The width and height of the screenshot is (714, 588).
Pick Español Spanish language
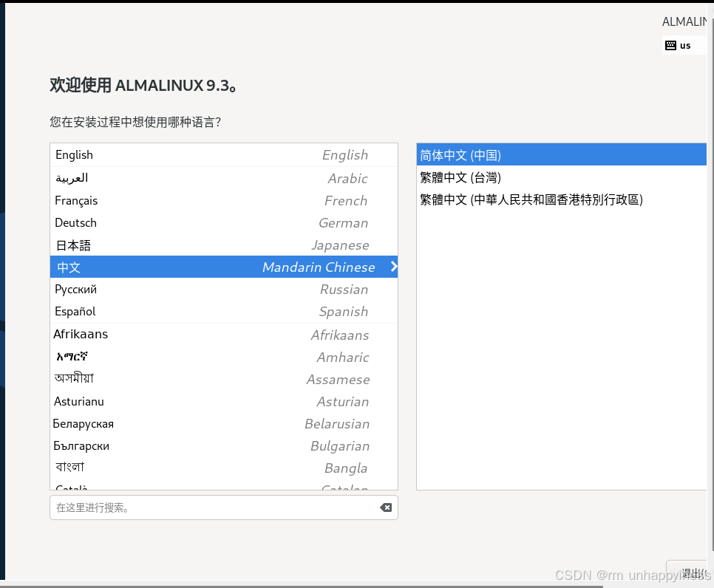click(x=223, y=311)
